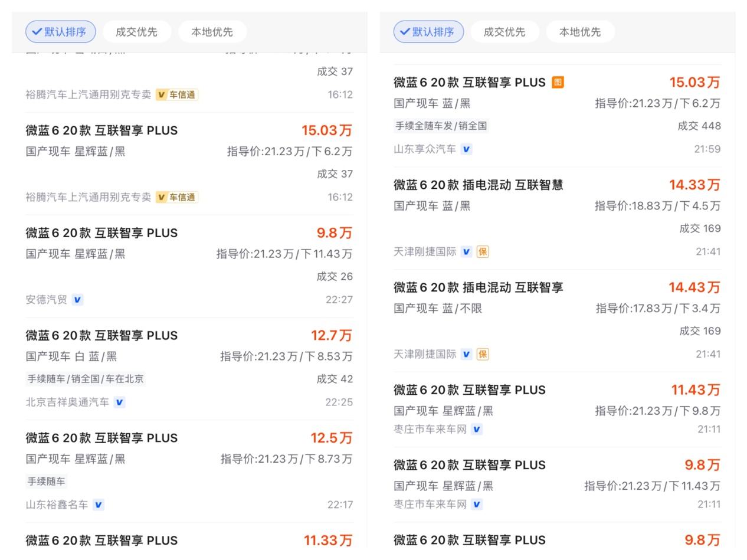This screenshot has height=560, width=747.
Task: Tap the 14.33万 price
Action: tap(694, 185)
